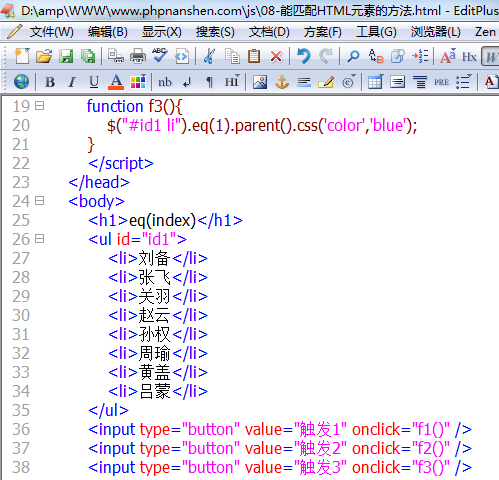Open the Project menu 方案(F)
499x480 pixels.
[322, 32]
